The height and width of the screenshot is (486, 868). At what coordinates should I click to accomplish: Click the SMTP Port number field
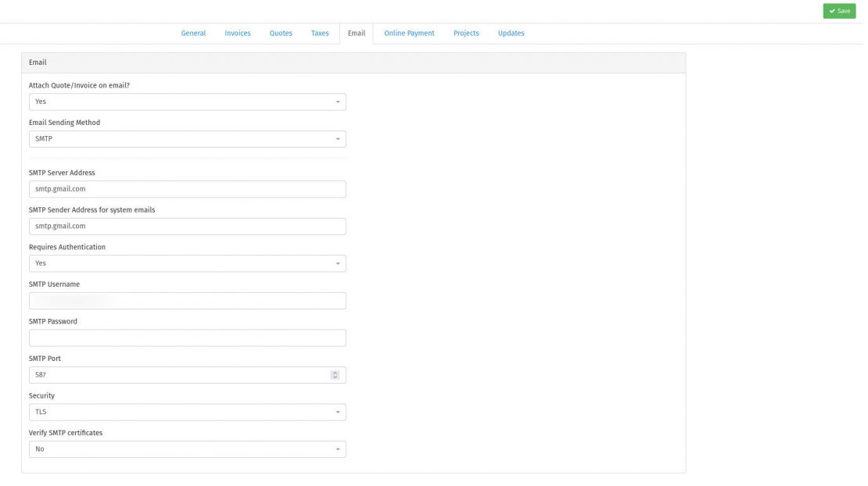pyautogui.click(x=172, y=374)
